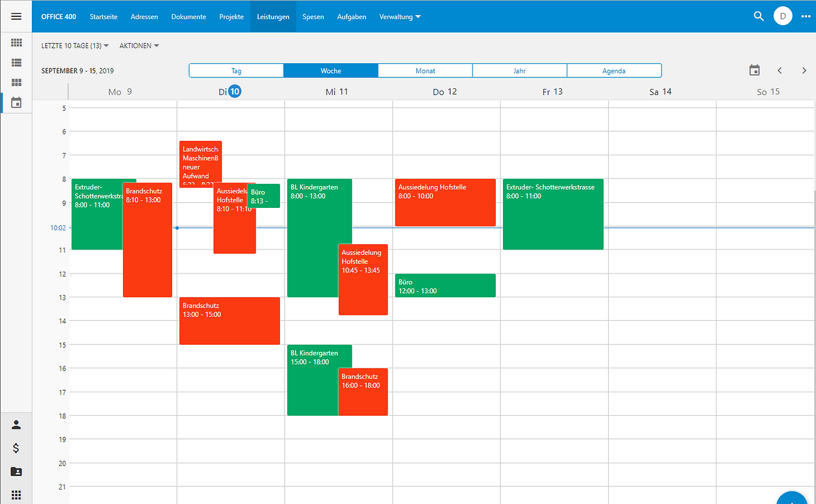Go to Spesen in the top navigation
The image size is (816, 504).
(313, 17)
